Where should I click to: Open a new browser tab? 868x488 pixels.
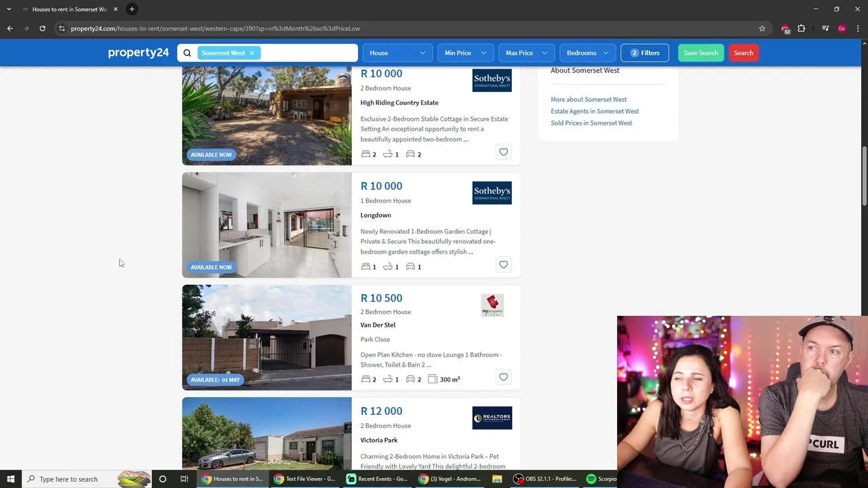(x=132, y=9)
